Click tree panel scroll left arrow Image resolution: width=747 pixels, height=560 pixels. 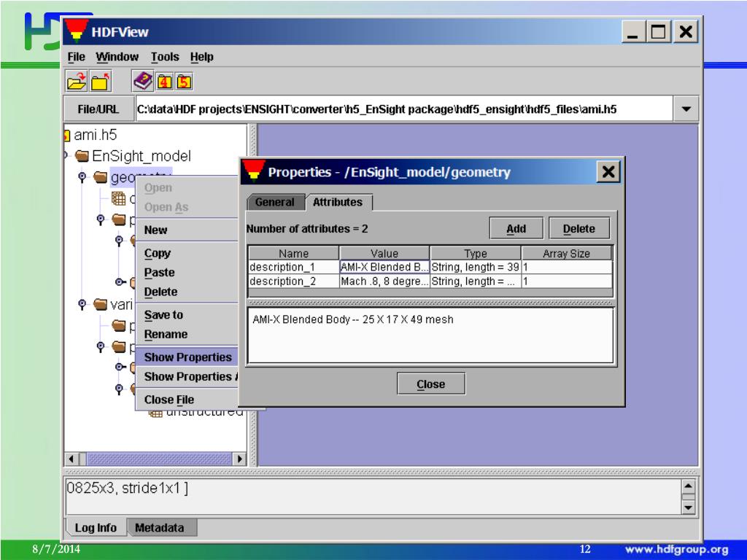click(71, 459)
